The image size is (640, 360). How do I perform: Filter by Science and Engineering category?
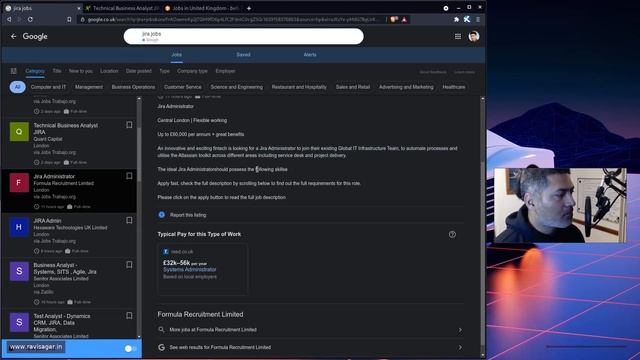click(236, 87)
